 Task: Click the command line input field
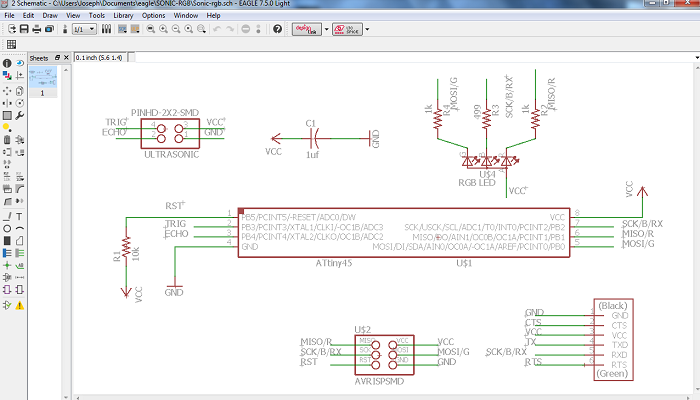coord(415,58)
